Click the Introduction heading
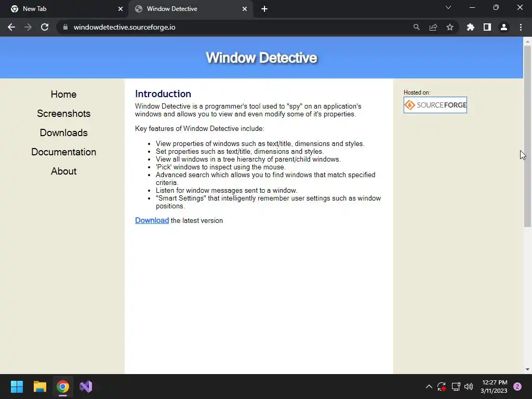532x399 pixels. (x=163, y=94)
